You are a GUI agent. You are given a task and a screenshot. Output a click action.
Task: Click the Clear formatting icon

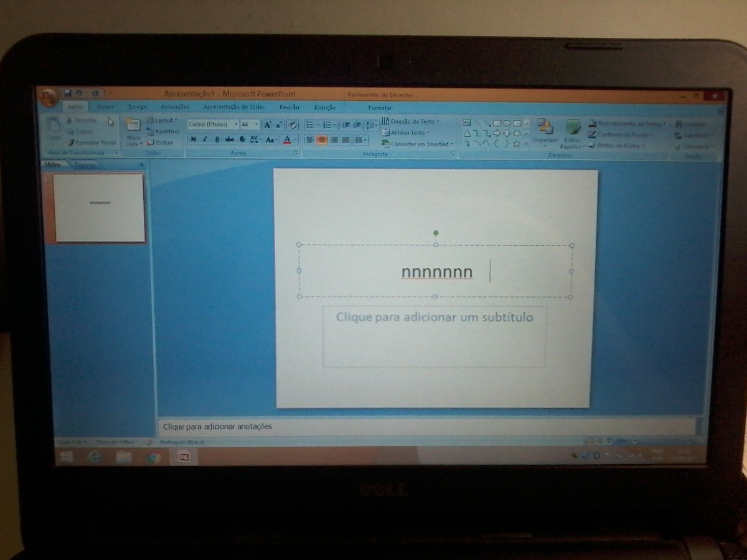click(x=291, y=124)
